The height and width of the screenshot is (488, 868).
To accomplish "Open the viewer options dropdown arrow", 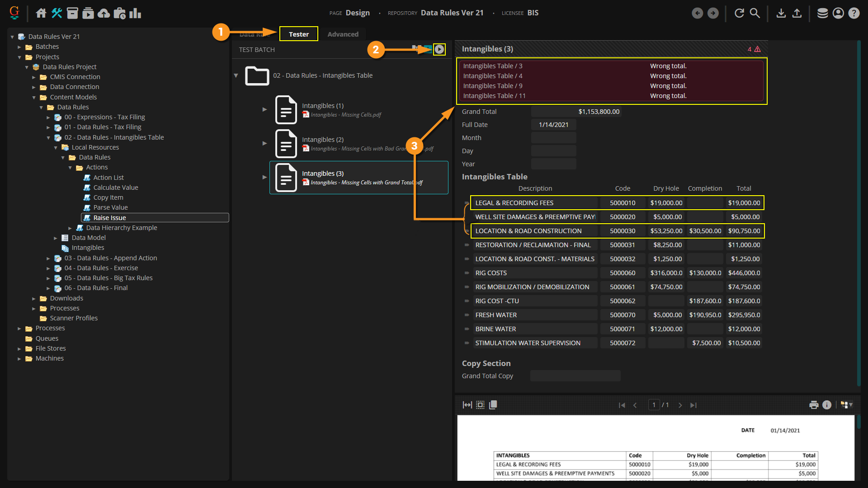I will coord(851,405).
